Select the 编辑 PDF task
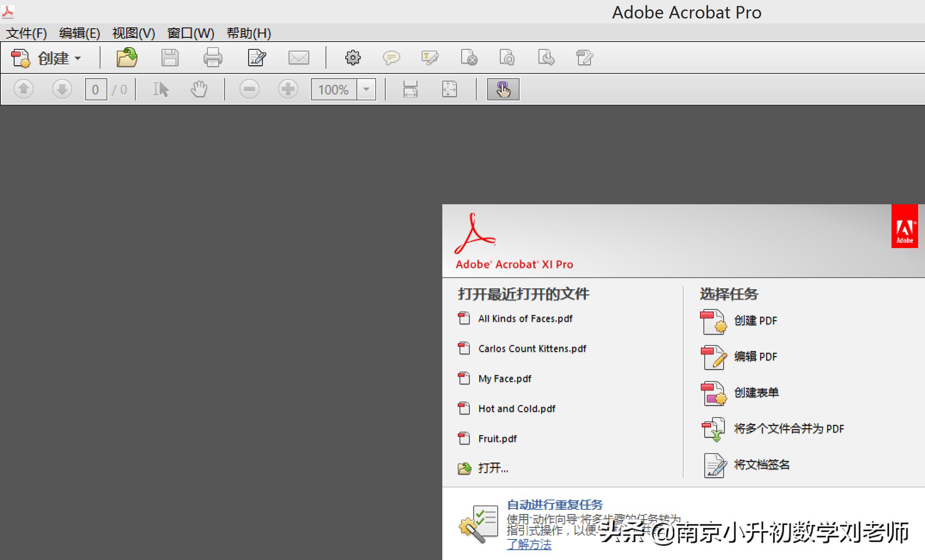The height and width of the screenshot is (560, 925). [755, 357]
